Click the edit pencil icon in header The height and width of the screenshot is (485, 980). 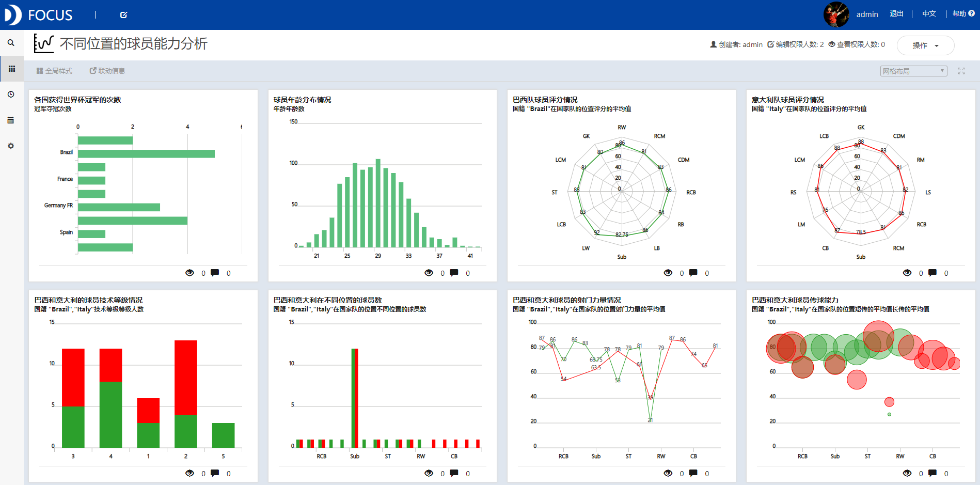(x=123, y=15)
